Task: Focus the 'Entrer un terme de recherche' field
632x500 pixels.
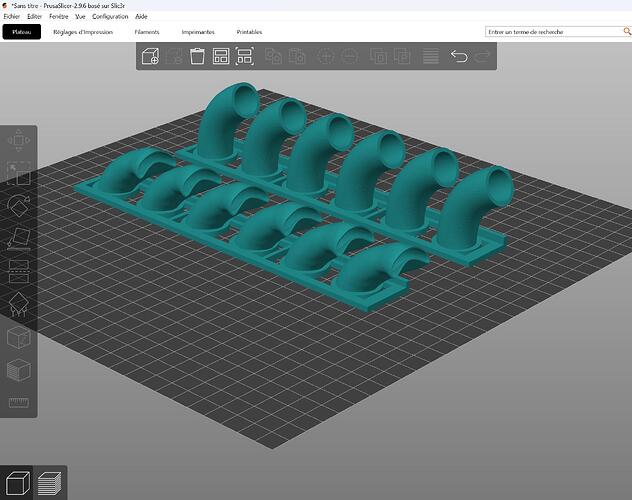Action: (554, 31)
